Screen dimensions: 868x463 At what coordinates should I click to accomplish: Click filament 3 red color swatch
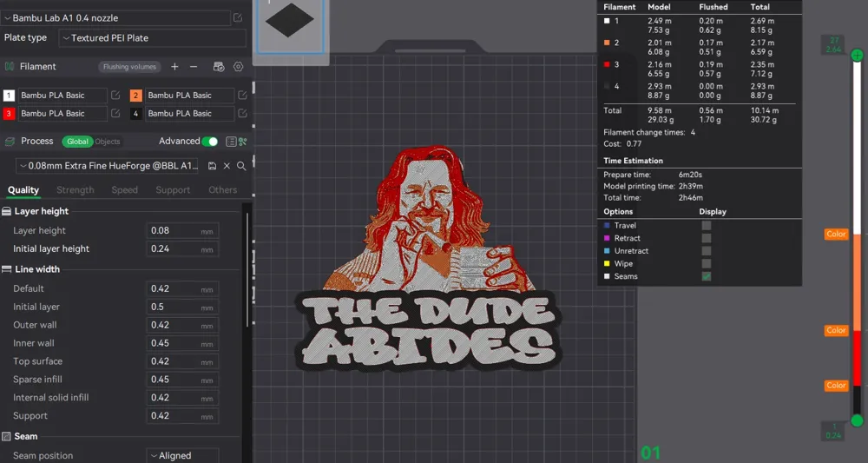click(9, 114)
